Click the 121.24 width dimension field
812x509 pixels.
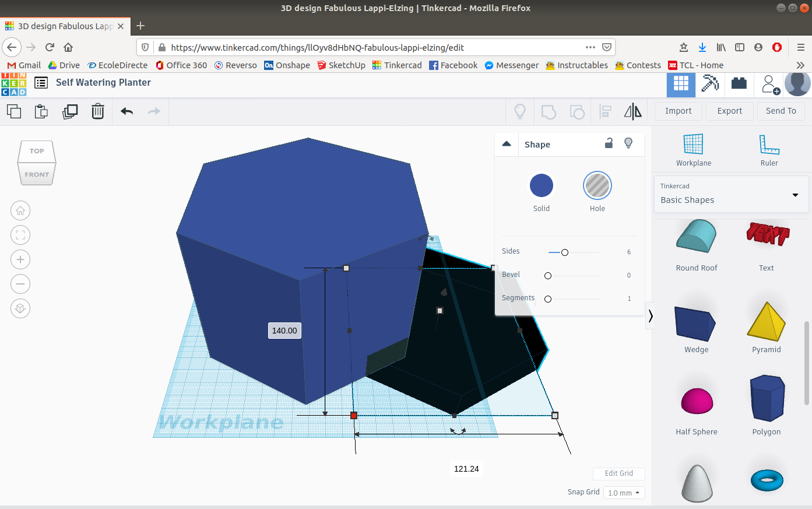[x=466, y=469]
